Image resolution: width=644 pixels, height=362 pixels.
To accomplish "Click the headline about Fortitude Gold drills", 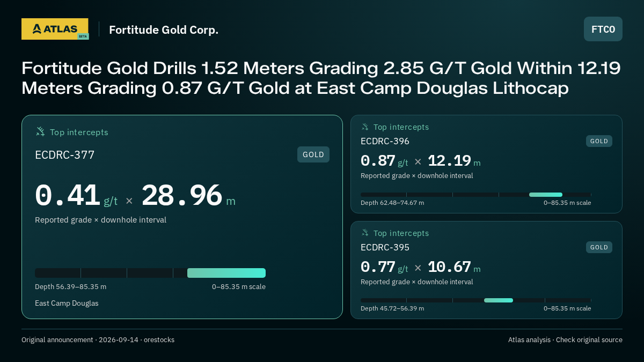I will 321,78.
